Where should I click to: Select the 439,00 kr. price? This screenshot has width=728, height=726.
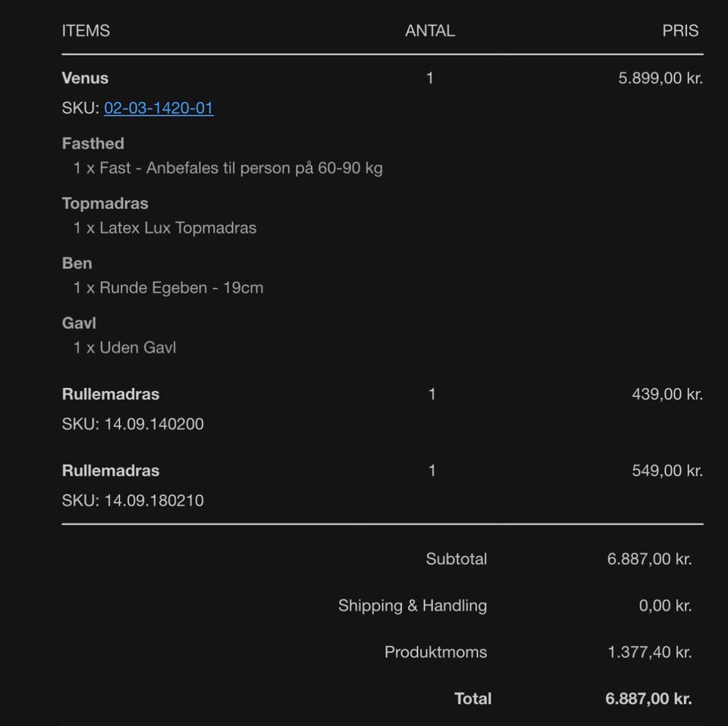pyautogui.click(x=667, y=394)
